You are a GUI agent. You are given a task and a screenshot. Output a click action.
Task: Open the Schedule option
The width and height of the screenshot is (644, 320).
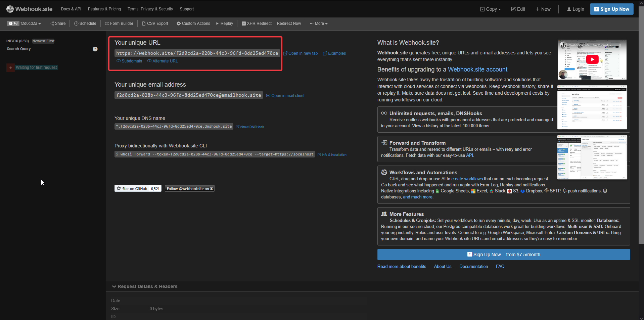click(85, 24)
